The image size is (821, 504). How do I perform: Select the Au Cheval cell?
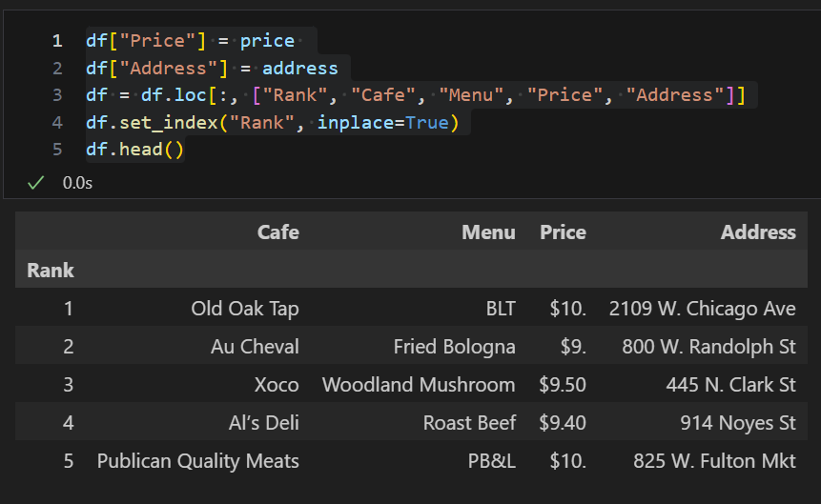[255, 347]
